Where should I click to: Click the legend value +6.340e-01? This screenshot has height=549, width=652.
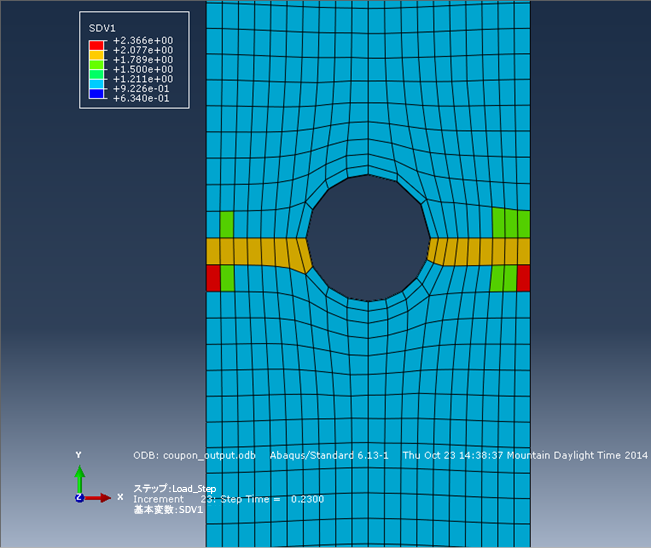(141, 99)
